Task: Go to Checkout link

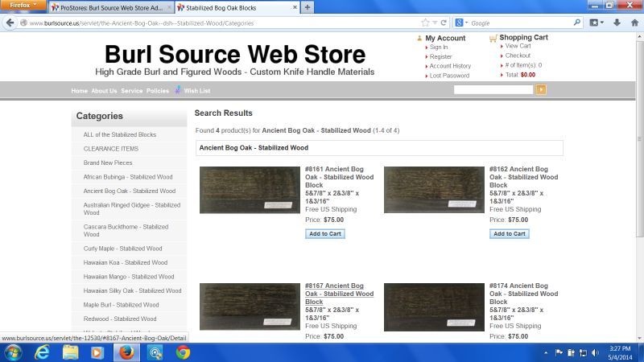Action: click(518, 56)
